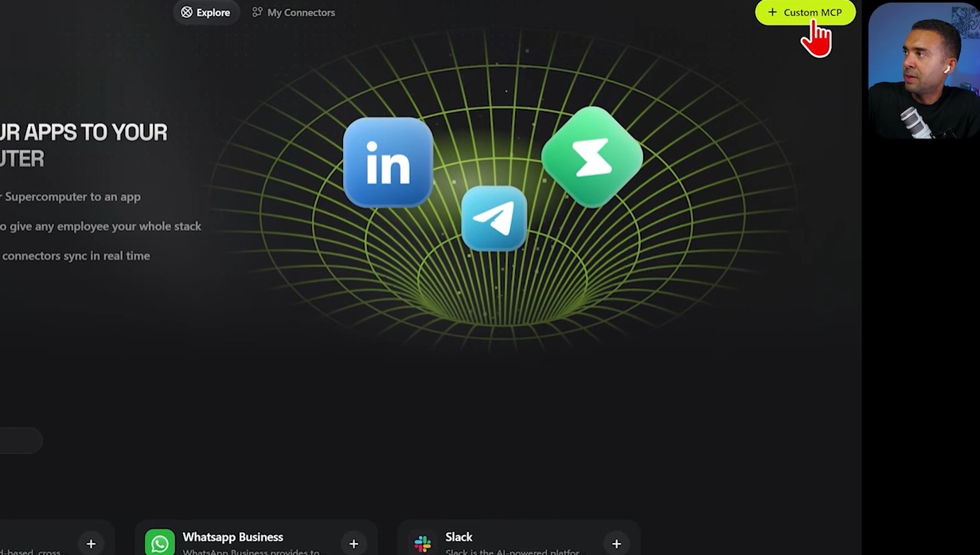This screenshot has width=980, height=555.
Task: Select the LinkedIn app icon
Action: pos(388,162)
